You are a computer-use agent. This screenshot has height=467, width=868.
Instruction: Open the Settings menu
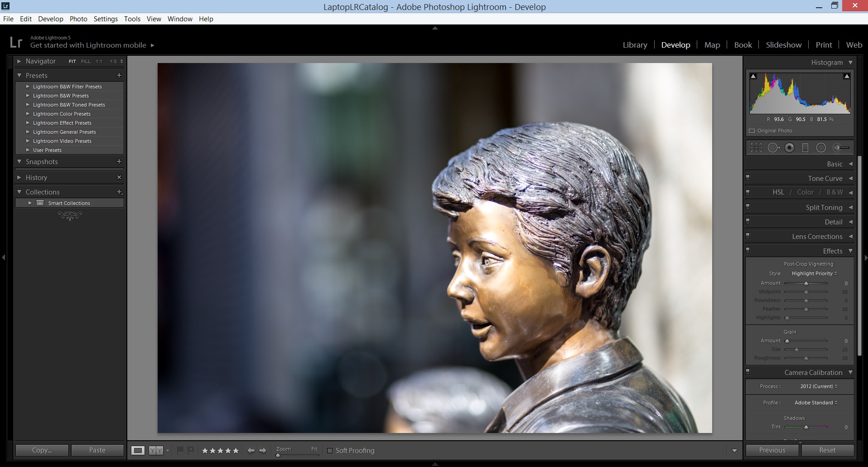click(106, 19)
